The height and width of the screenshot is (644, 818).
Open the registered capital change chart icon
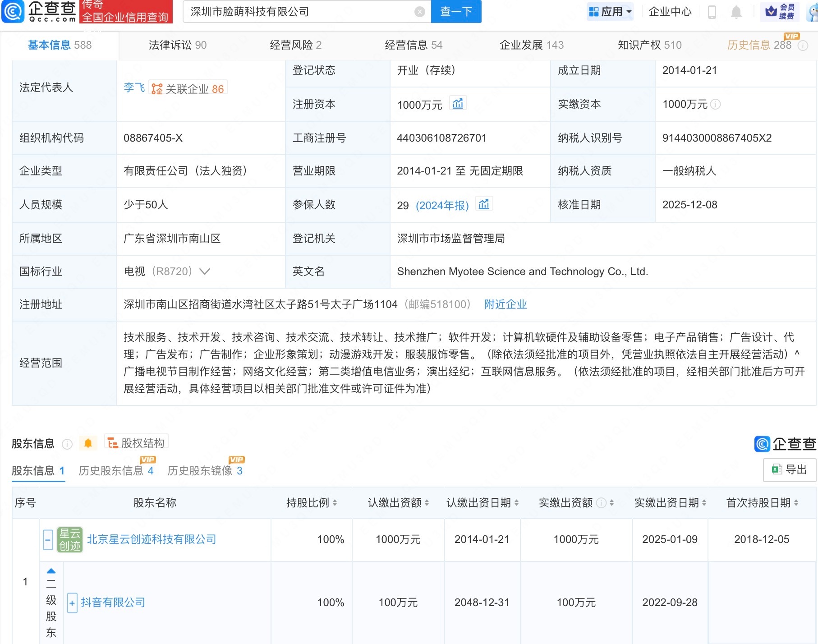pos(458,103)
